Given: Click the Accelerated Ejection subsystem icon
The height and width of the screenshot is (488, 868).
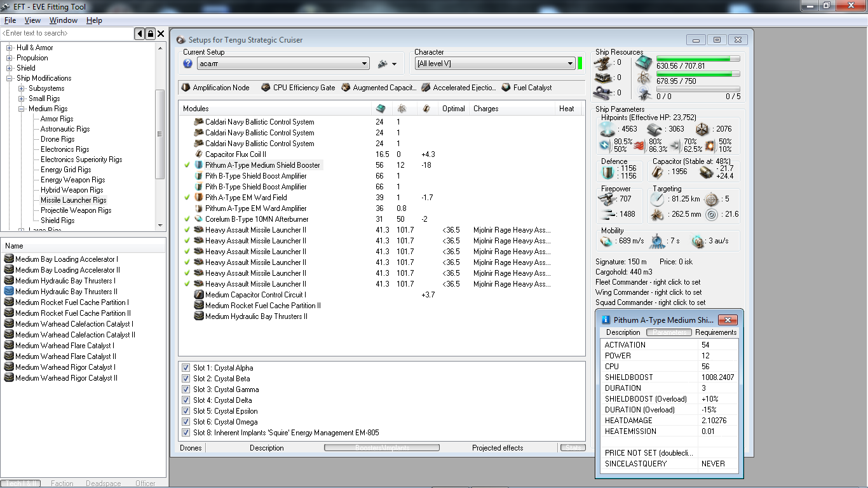Looking at the screenshot, I should 426,88.
